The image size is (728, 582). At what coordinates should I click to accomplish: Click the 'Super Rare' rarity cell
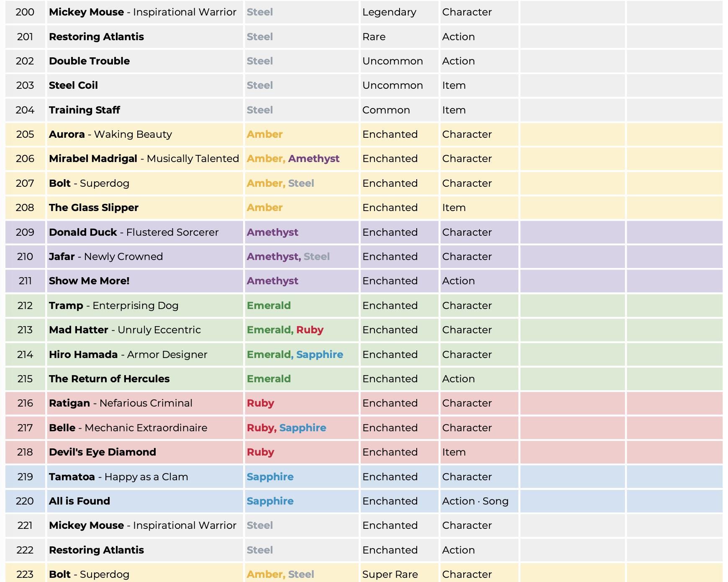(400, 574)
